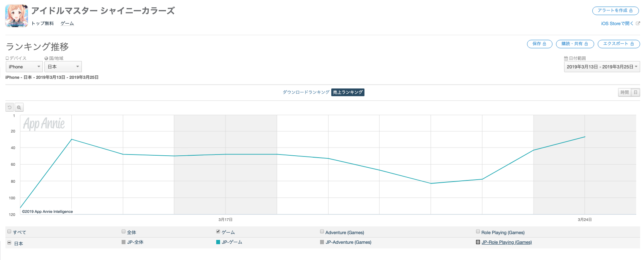
Task: Click the lock icon on 購読・共有 button
Action: point(586,44)
